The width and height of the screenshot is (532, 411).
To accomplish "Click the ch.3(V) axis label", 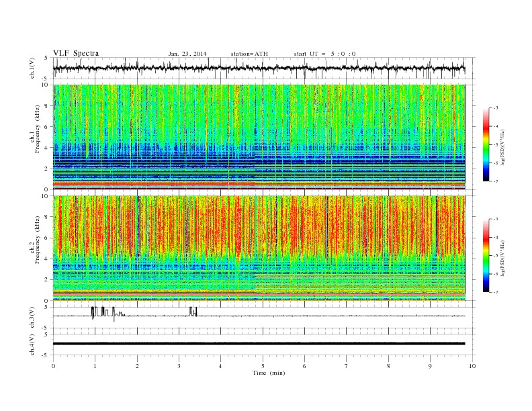I will (32, 318).
